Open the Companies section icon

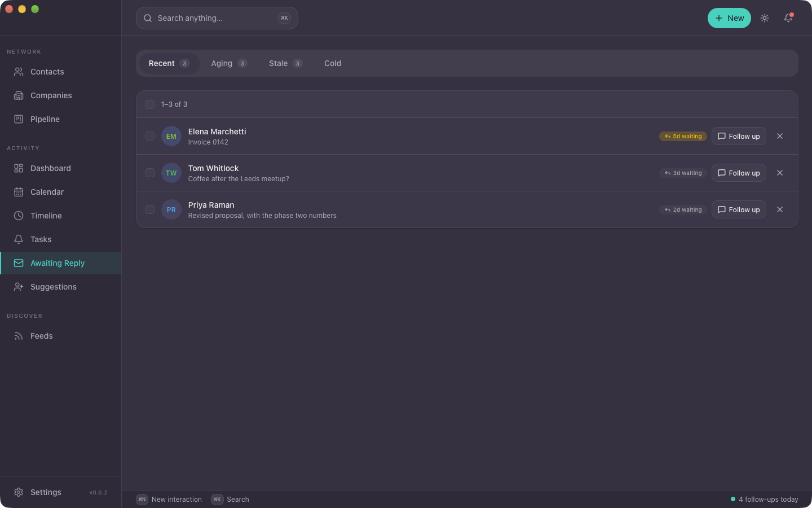(19, 95)
